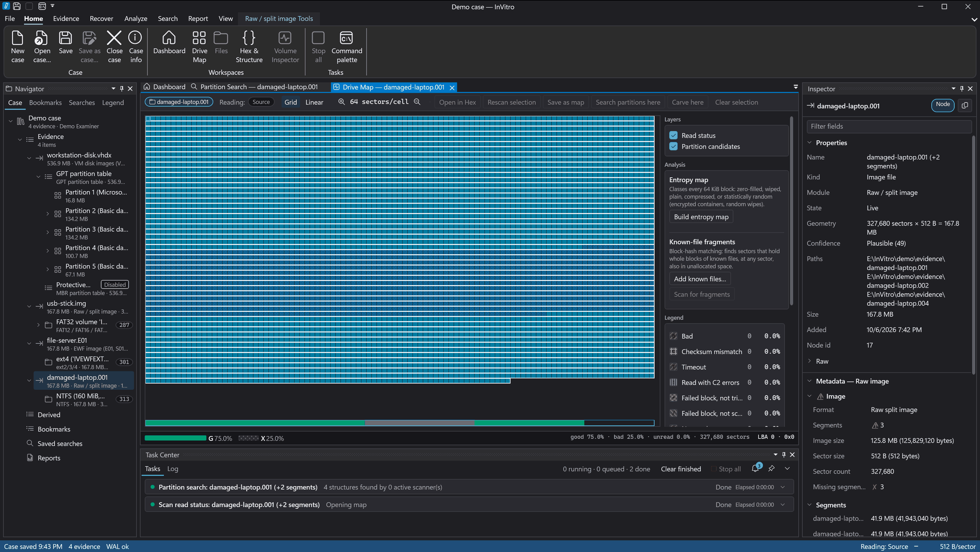Zoom in the drive map sectors per cell

click(x=341, y=102)
